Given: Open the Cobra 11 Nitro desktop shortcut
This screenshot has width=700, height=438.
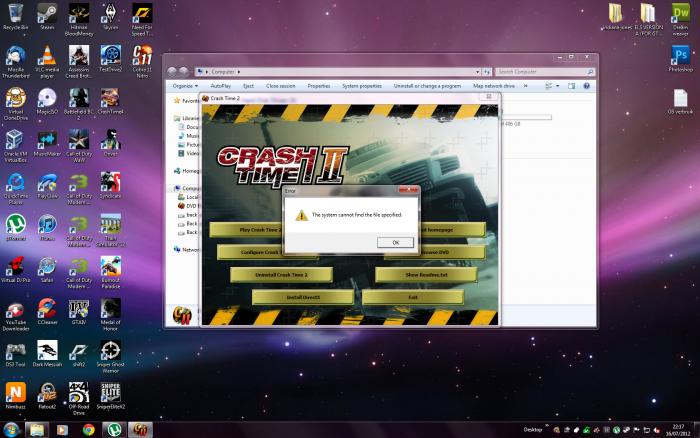Looking at the screenshot, I should [x=142, y=62].
